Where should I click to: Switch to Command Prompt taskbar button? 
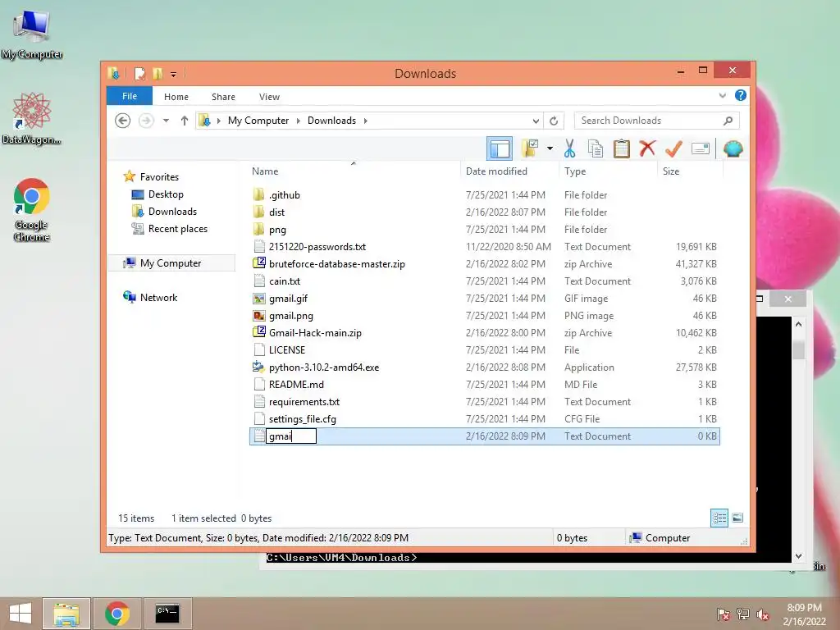pyautogui.click(x=167, y=614)
